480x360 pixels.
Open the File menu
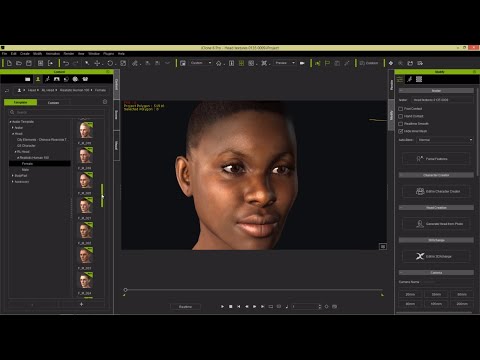coord(4,54)
